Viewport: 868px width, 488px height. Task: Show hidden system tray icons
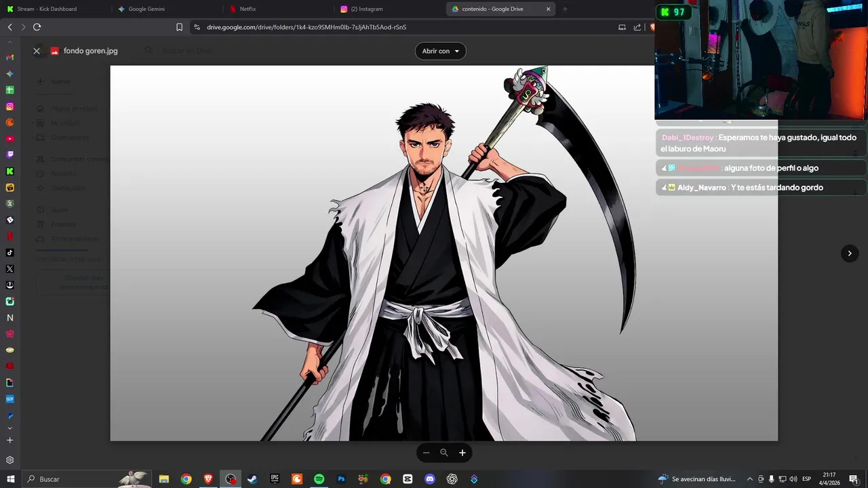click(750, 479)
